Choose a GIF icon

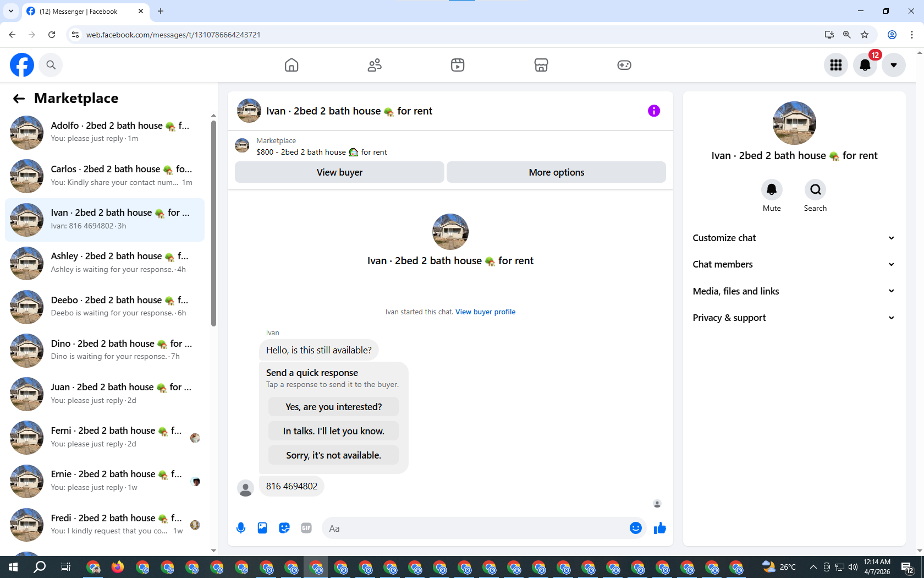coord(306,528)
